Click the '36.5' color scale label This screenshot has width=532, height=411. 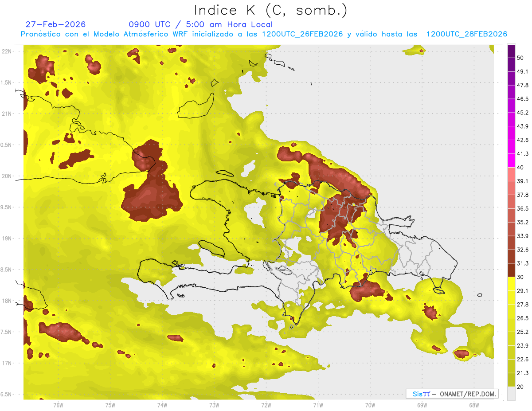(523, 208)
